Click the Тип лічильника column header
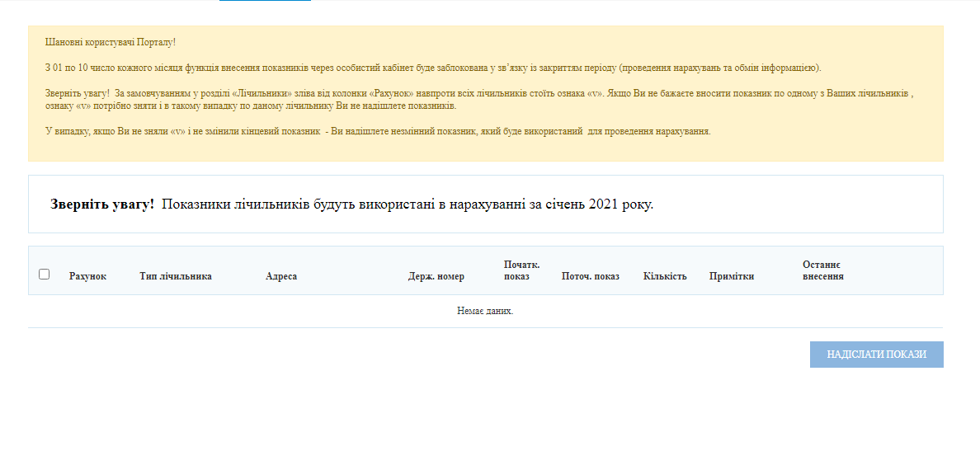Image resolution: width=980 pixels, height=465 pixels. pyautogui.click(x=176, y=276)
